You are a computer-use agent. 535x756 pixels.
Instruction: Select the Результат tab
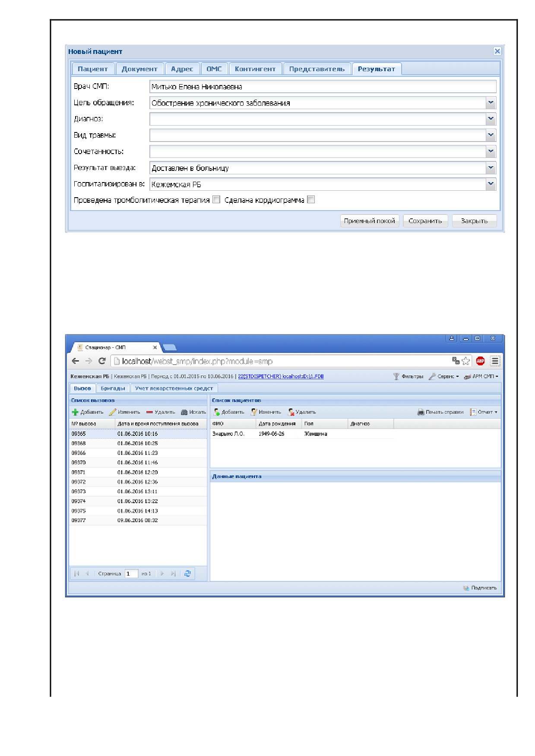(377, 69)
